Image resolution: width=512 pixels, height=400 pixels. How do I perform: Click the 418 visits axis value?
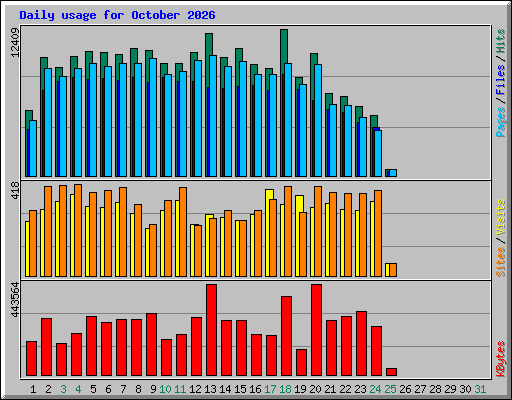click(15, 190)
